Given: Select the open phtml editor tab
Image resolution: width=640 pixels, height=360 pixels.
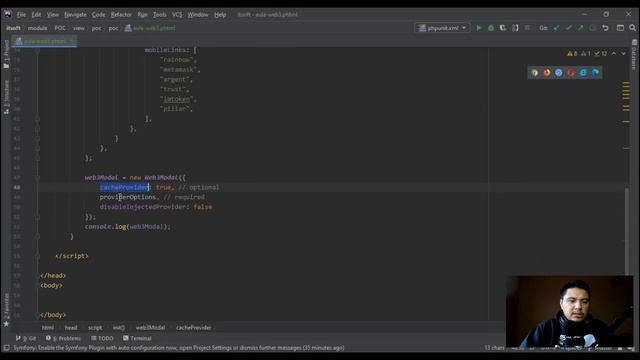Looking at the screenshot, I should 44,41.
